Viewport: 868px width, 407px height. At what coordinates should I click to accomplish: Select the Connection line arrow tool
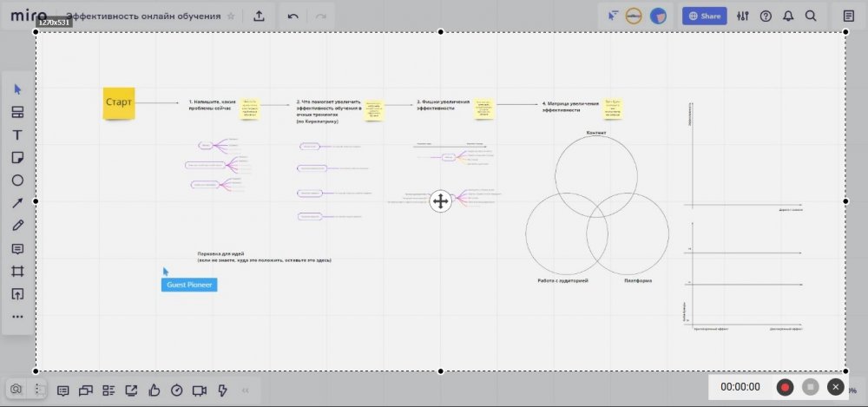click(16, 203)
